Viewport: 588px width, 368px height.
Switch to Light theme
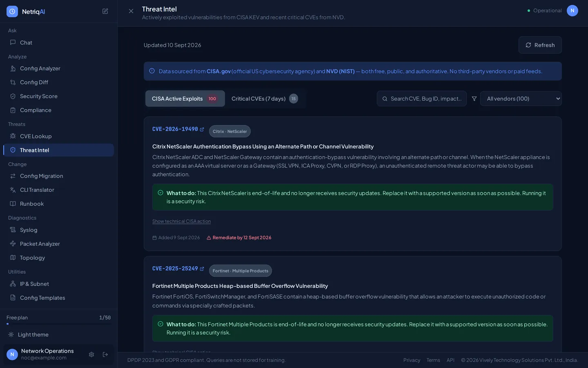click(x=58, y=334)
